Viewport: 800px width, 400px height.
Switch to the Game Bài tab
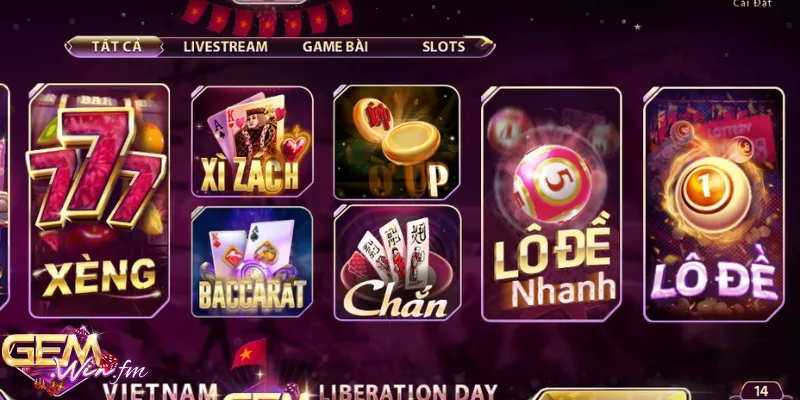[335, 46]
